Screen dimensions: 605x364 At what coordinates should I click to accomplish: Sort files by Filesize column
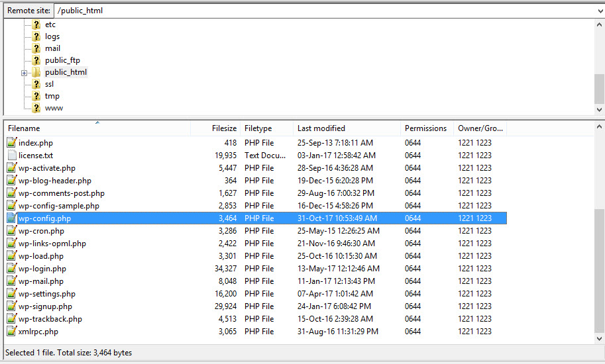click(x=215, y=128)
